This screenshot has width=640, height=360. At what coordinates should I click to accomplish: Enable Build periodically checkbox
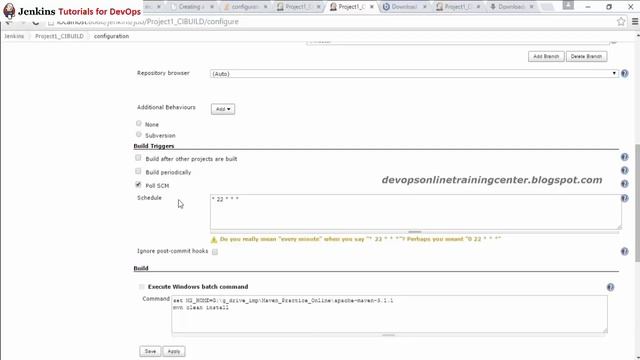(138, 171)
